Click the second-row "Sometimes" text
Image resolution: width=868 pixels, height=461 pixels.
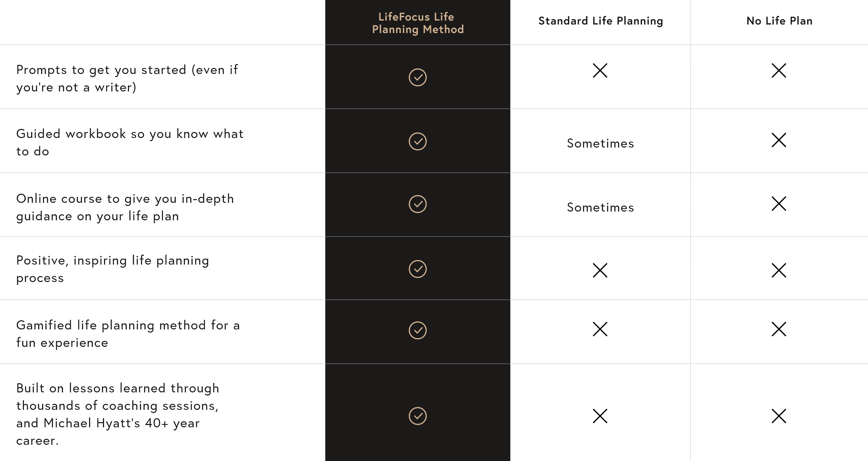tap(600, 144)
